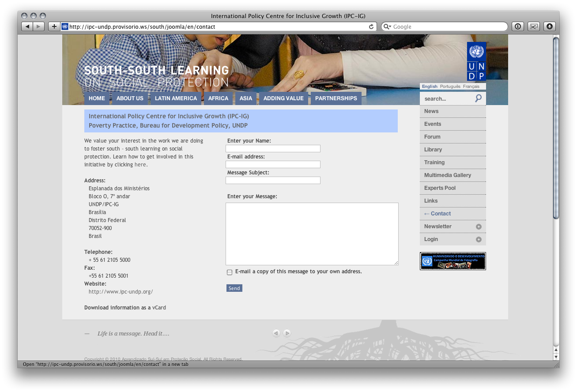Select English as the language
This screenshot has height=392, width=577.
coord(430,87)
